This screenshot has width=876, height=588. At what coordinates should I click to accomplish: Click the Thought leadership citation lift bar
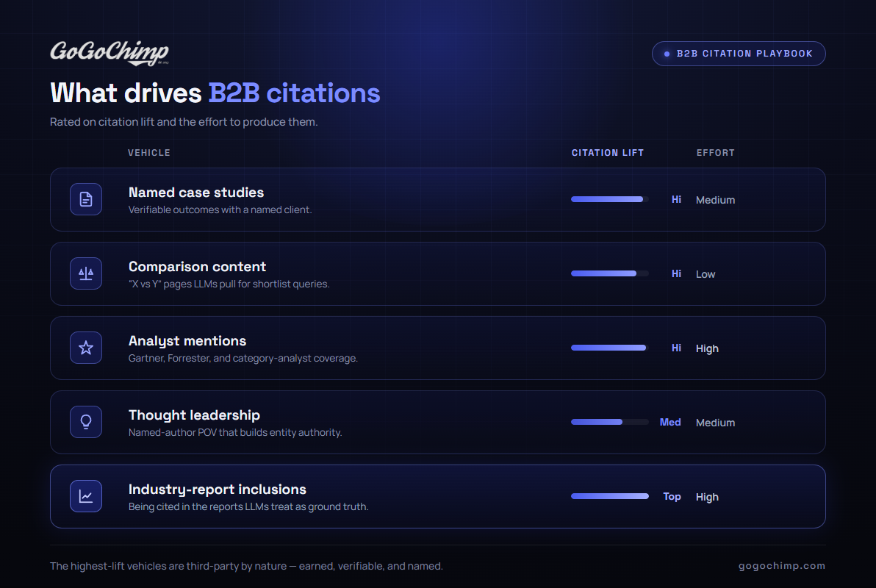[x=609, y=422]
